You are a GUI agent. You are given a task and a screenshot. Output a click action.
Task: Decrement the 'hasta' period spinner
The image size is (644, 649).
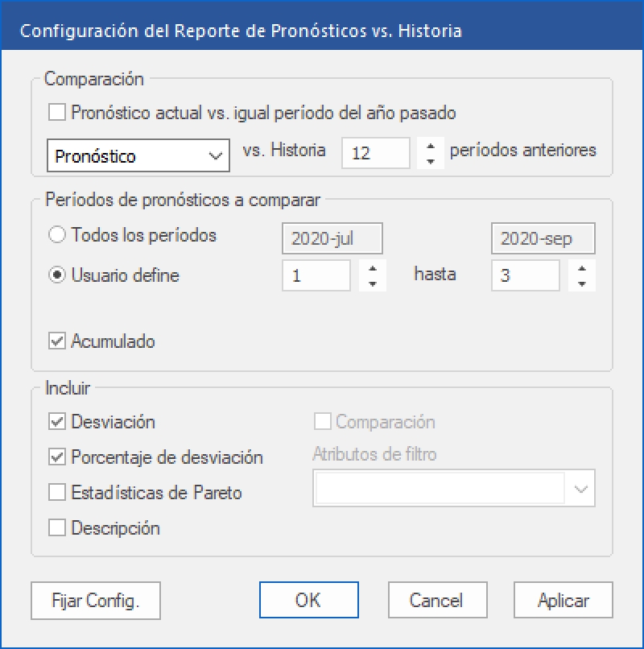581,283
